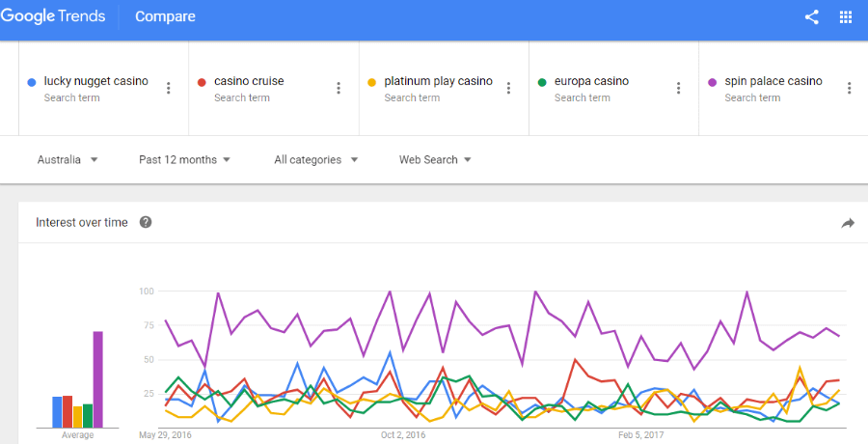Click the share arrow on Interest over time card
Image resolution: width=868 pixels, height=444 pixels.
click(848, 223)
